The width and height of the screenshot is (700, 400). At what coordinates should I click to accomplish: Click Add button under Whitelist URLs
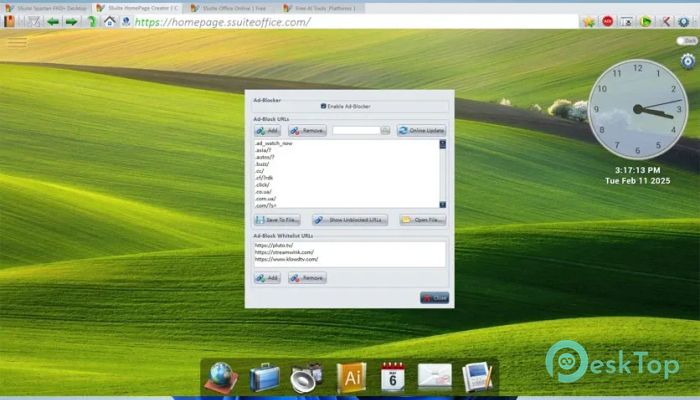(x=267, y=278)
